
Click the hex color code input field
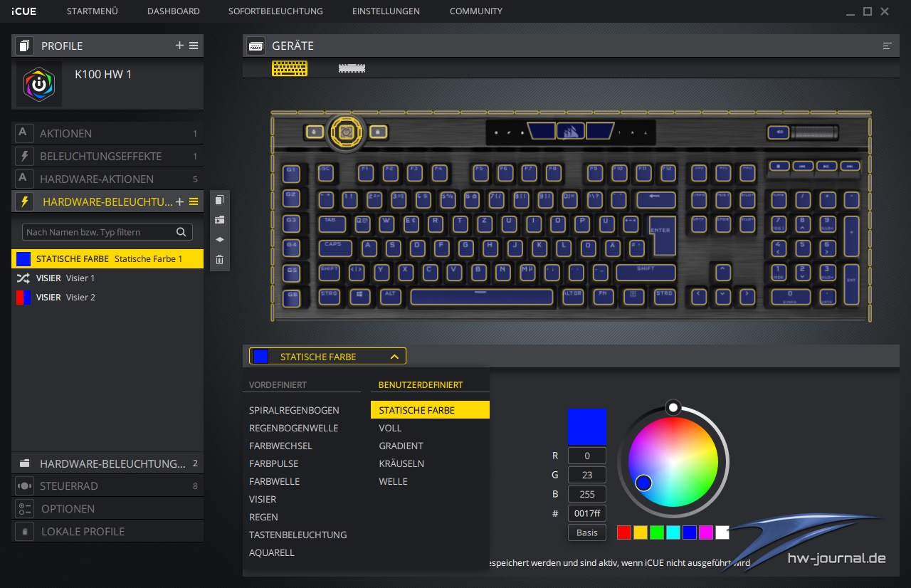tap(587, 513)
